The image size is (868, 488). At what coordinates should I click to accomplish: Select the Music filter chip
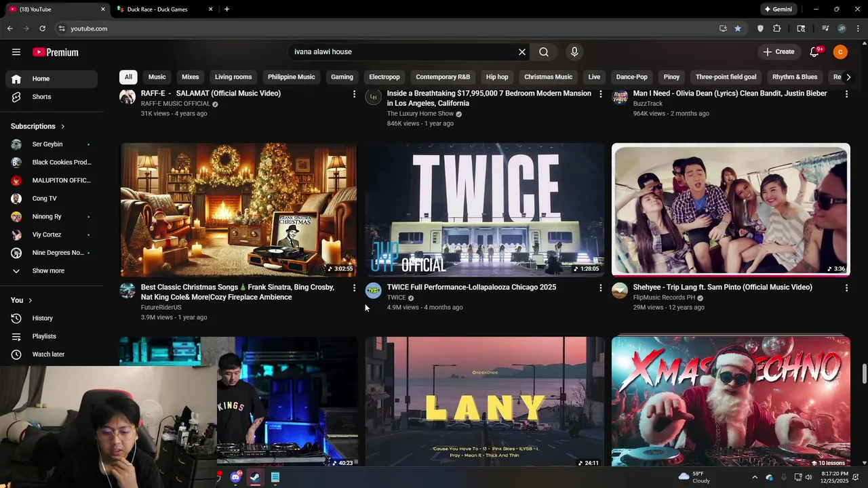tap(157, 77)
